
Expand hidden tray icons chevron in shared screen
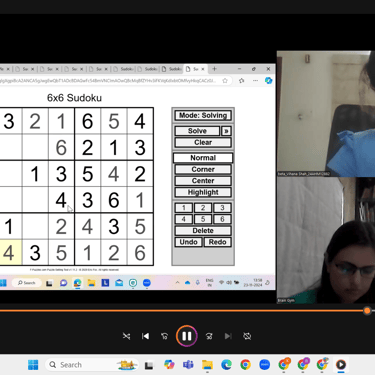(x=177, y=283)
